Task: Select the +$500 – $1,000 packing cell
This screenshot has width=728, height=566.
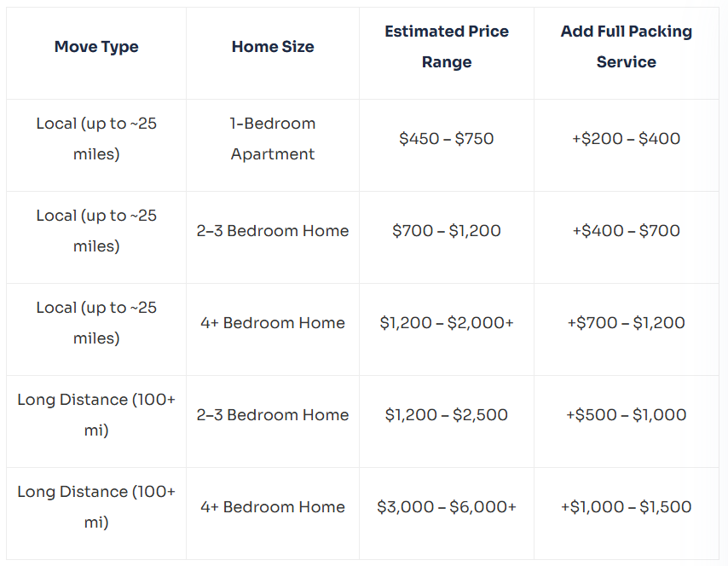Action: coord(627,414)
